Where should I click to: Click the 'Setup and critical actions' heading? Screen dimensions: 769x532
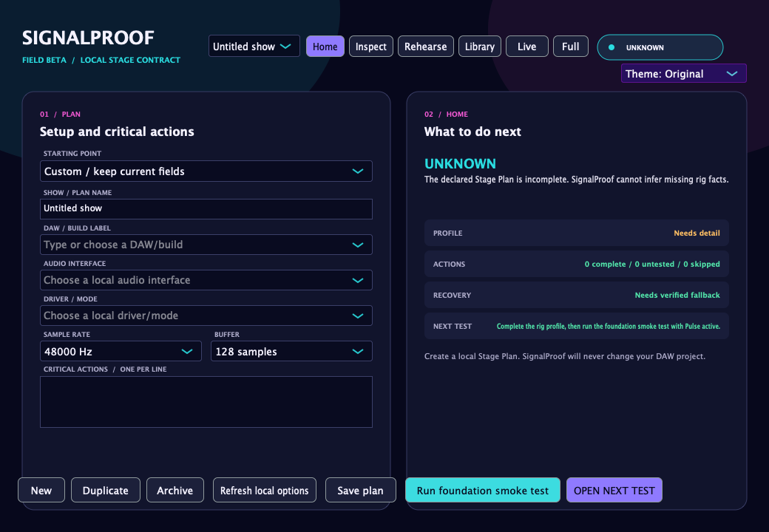(117, 132)
